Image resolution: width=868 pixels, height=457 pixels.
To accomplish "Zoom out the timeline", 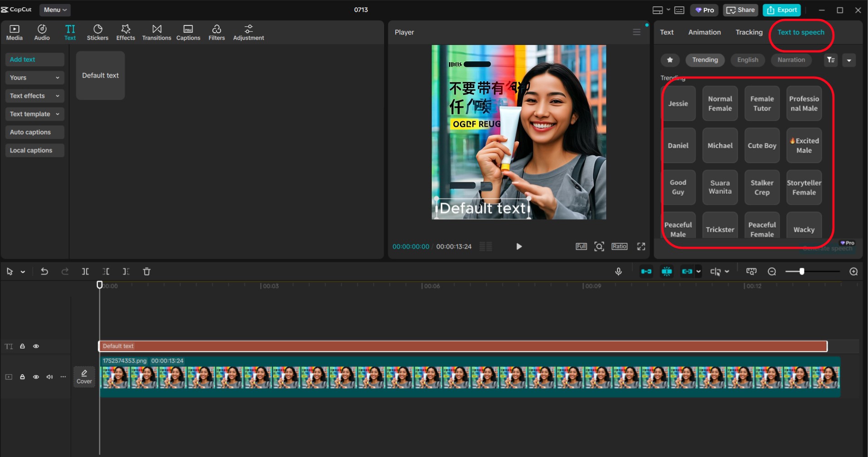I will (x=772, y=271).
